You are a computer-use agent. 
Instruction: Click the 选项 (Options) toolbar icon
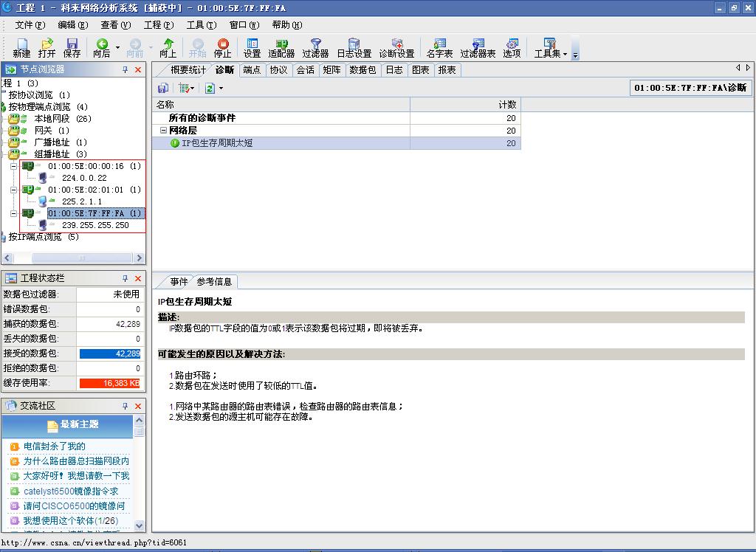(x=512, y=48)
